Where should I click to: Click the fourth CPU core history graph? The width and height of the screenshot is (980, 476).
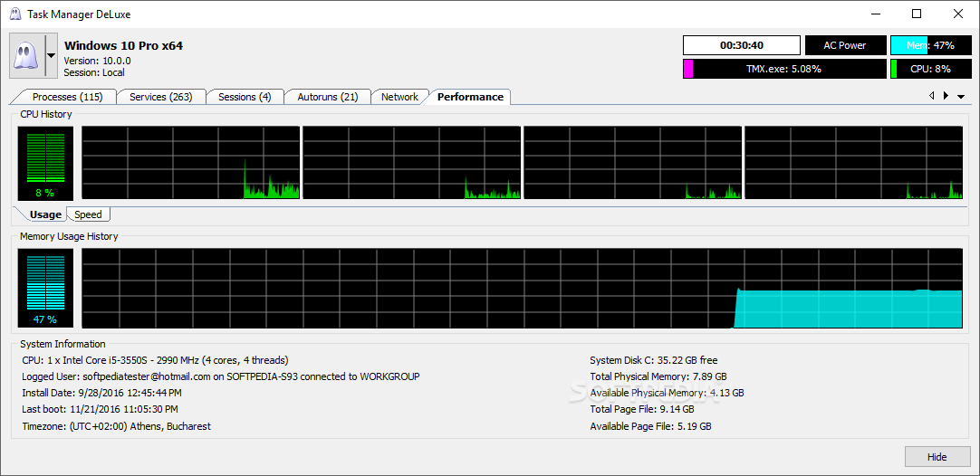coord(854,163)
